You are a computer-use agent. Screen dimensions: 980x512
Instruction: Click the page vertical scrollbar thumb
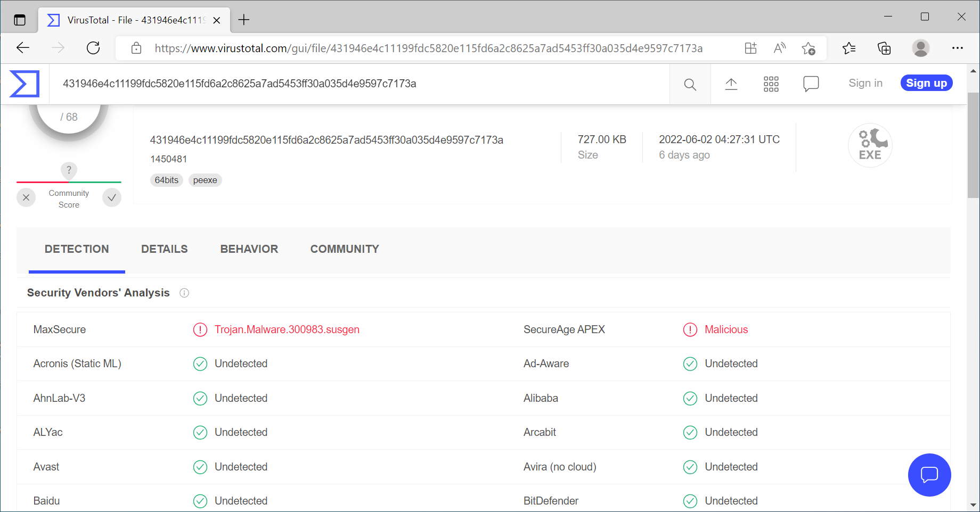pyautogui.click(x=973, y=145)
